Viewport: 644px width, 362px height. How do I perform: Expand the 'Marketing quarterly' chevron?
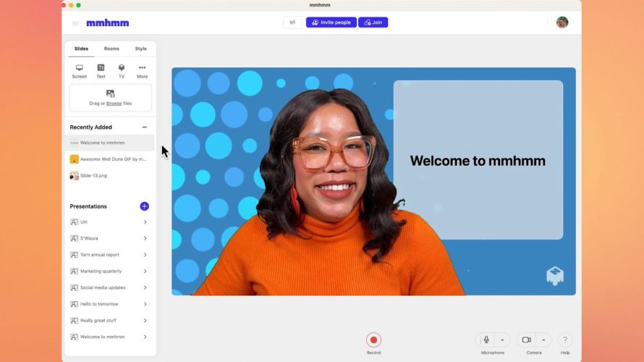pos(145,271)
